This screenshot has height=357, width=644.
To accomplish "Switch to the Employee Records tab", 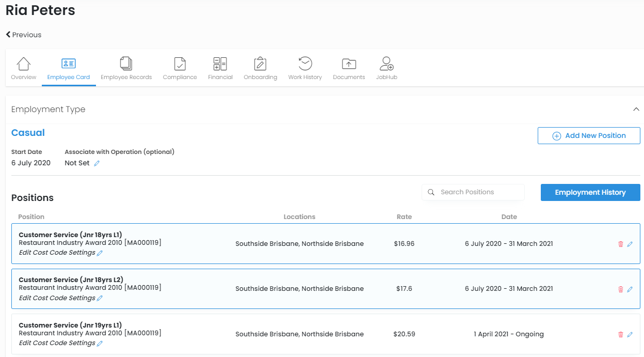I will [126, 68].
